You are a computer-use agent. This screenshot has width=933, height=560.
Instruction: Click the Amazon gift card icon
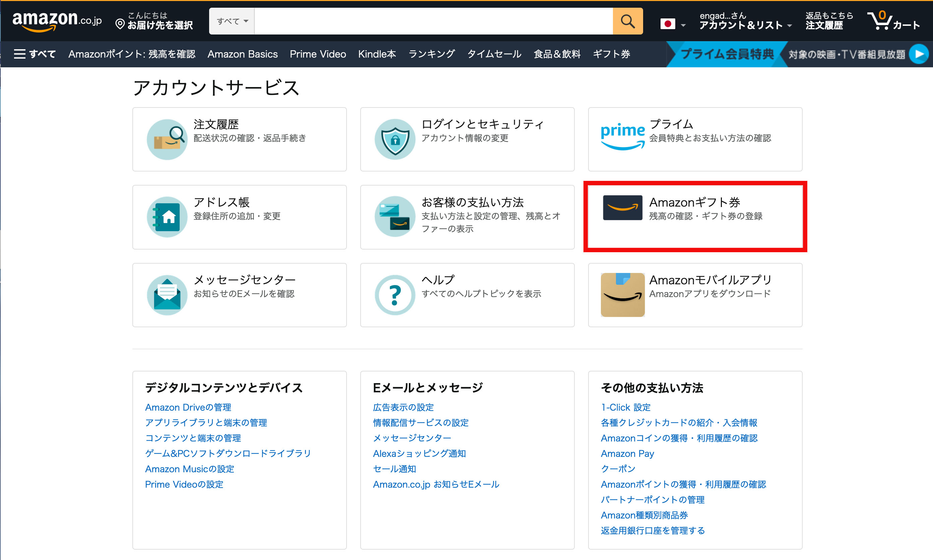pyautogui.click(x=623, y=208)
